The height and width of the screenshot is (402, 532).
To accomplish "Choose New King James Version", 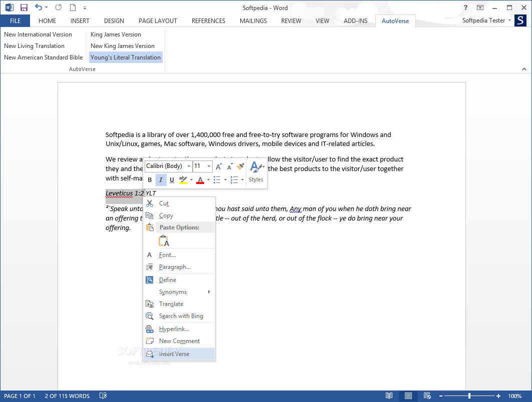I will pos(123,46).
